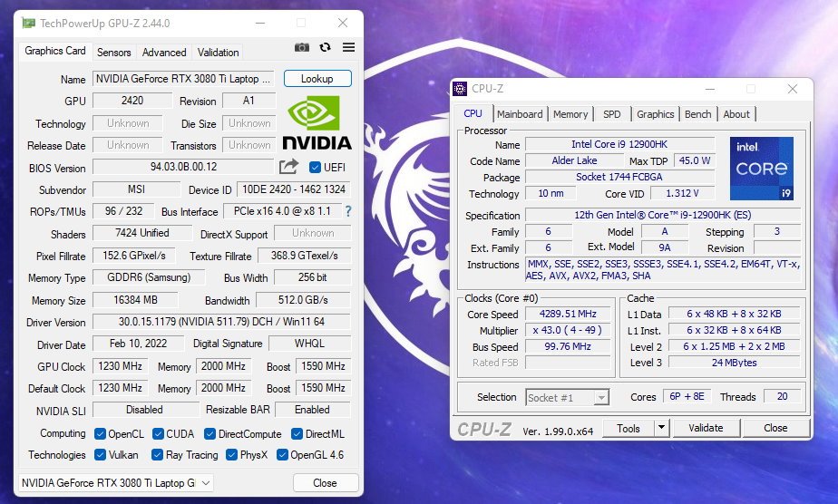Viewport: 838px width, 504px height.
Task: Click the Driver Version field
Action: tap(222, 322)
